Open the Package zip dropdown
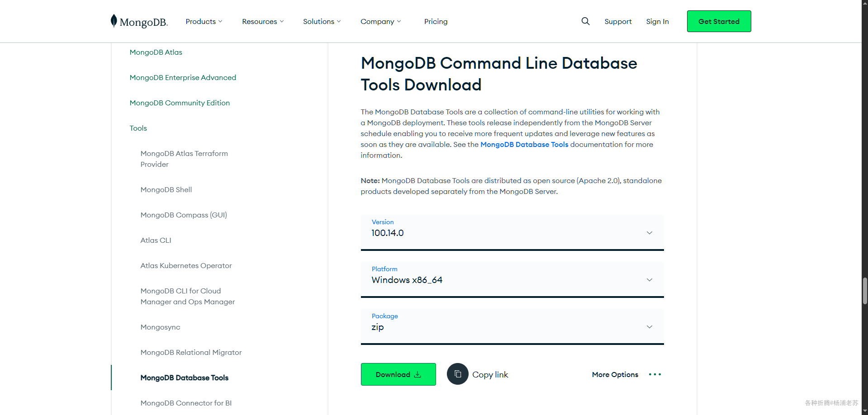 tap(512, 326)
